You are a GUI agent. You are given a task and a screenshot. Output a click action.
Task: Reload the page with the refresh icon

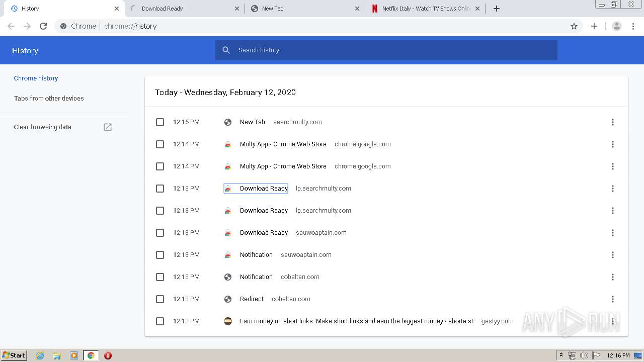pos(43,26)
